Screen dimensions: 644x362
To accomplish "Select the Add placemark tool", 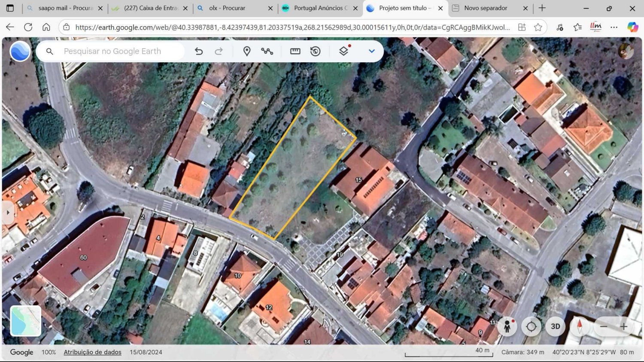I will tap(247, 51).
